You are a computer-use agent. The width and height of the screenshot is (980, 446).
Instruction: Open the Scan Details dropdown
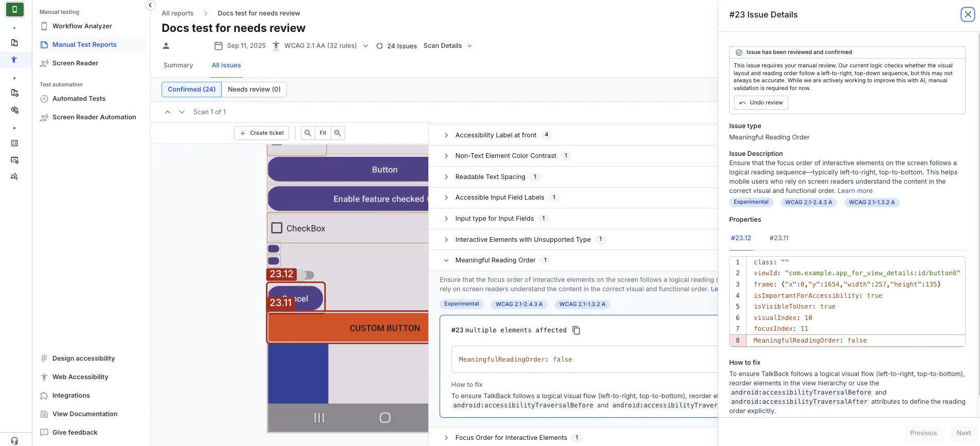(447, 46)
